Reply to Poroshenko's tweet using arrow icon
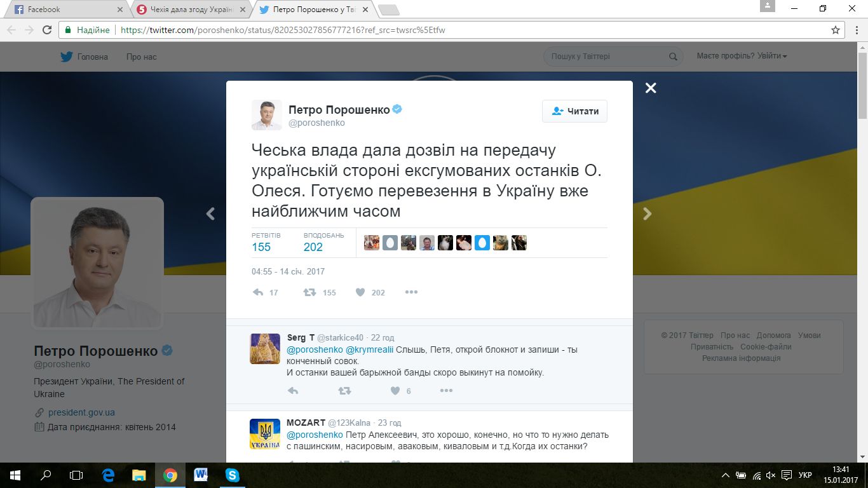The width and height of the screenshot is (868, 488). click(258, 292)
